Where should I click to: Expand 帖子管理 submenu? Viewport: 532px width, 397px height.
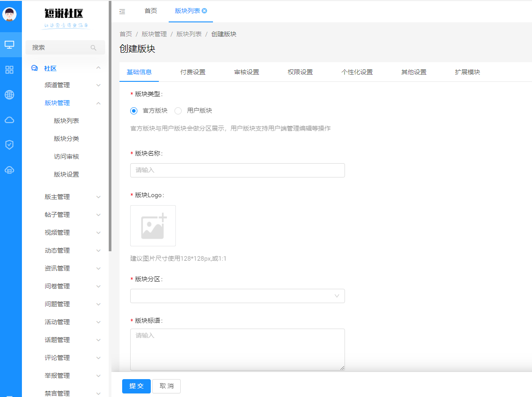[x=98, y=215]
